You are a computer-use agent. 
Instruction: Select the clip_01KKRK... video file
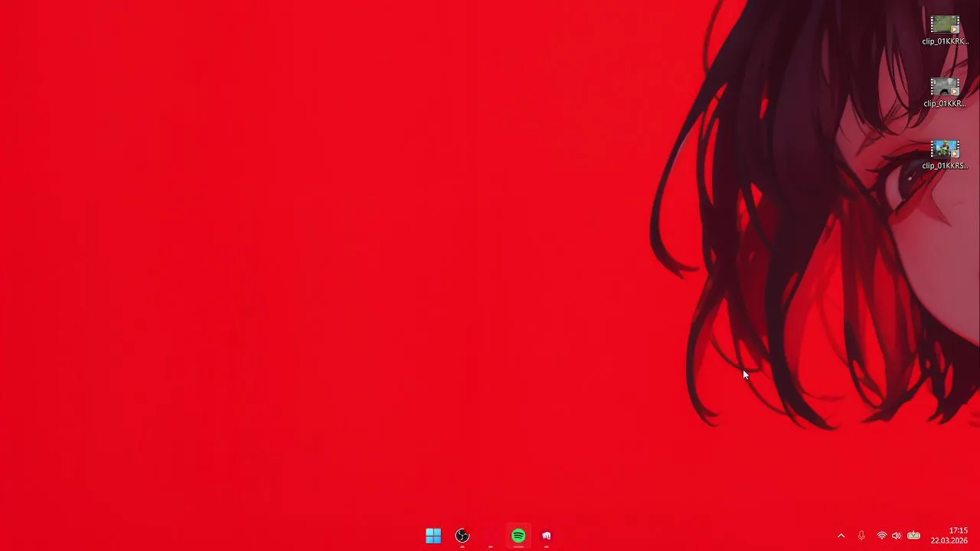[945, 31]
